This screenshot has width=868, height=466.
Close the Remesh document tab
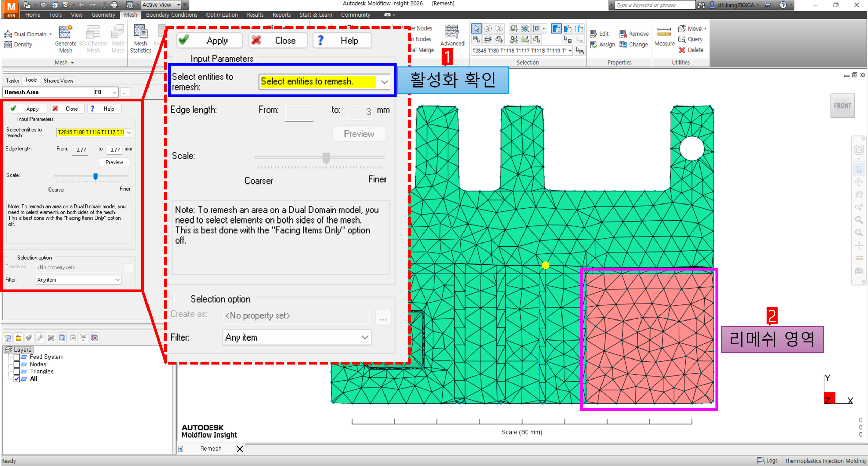(240, 449)
